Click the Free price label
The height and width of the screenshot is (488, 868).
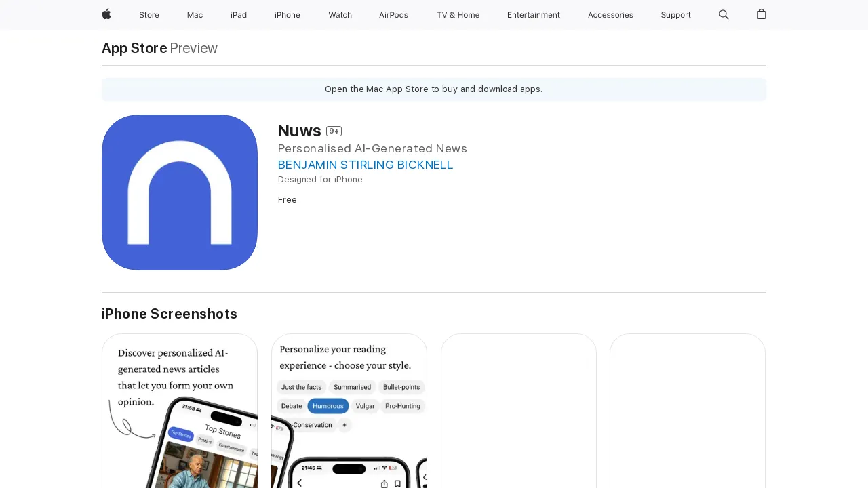click(288, 200)
